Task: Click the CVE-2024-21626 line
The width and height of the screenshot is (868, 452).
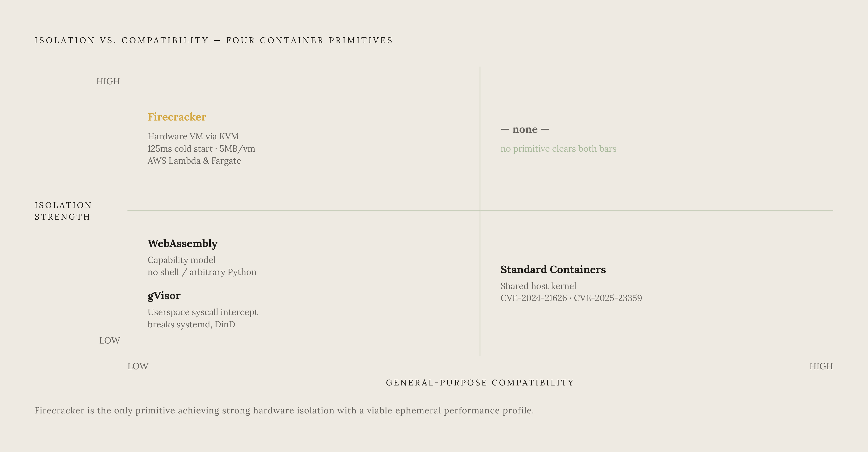Action: (x=571, y=298)
